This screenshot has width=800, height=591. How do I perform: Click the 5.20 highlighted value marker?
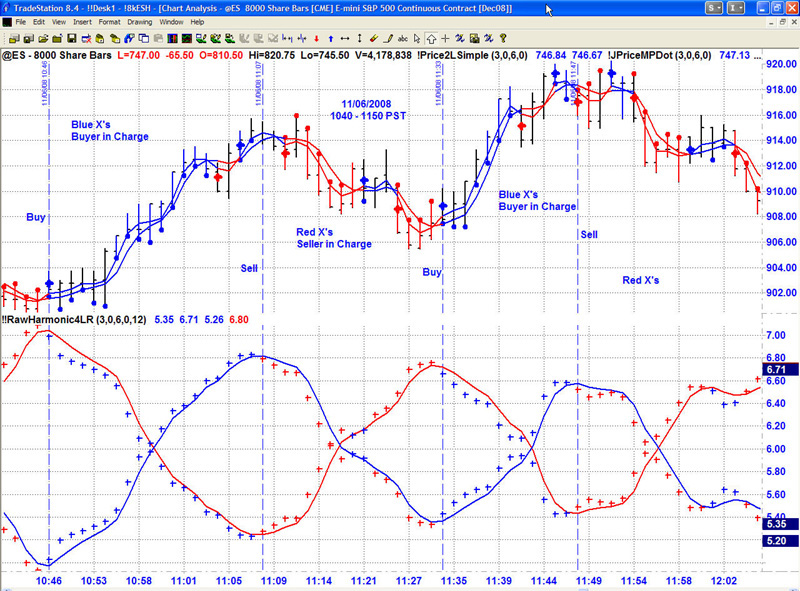tap(780, 541)
